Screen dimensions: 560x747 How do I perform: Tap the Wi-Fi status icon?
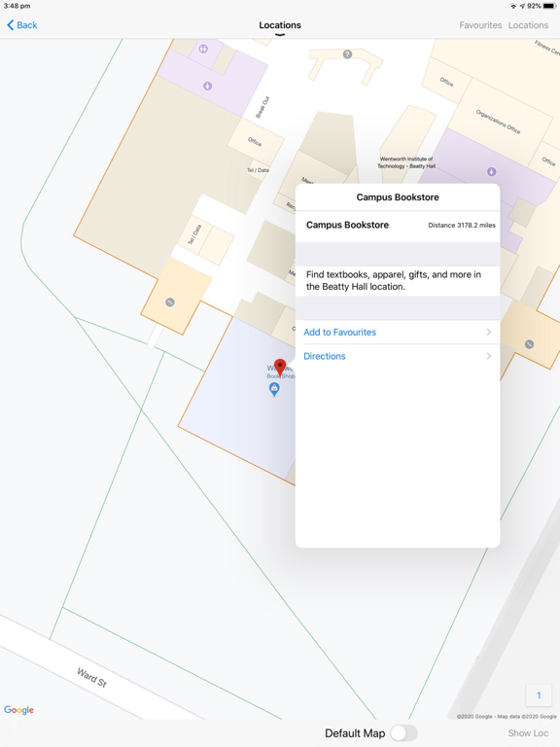point(513,6)
